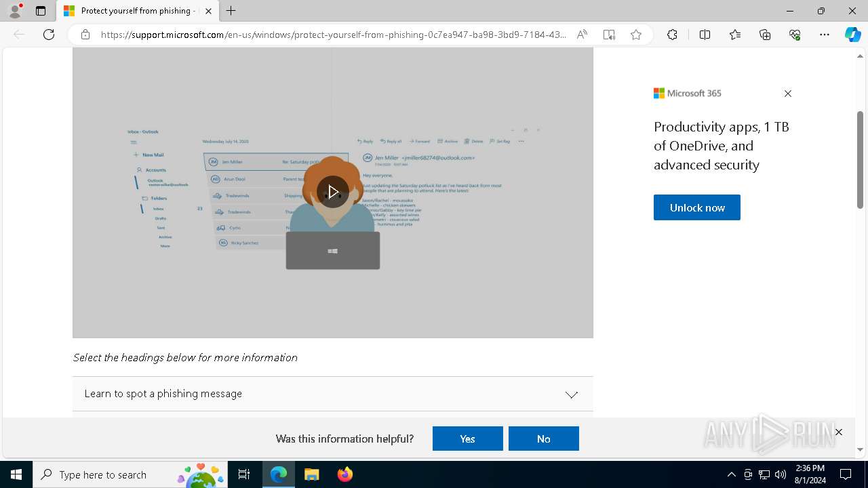Enable split screen view

tap(705, 35)
